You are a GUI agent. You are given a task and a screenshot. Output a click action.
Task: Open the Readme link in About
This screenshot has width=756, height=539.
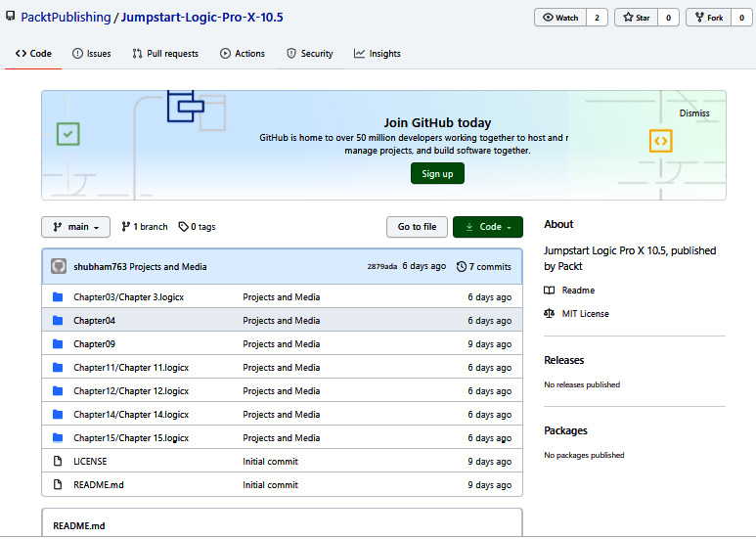(x=578, y=291)
